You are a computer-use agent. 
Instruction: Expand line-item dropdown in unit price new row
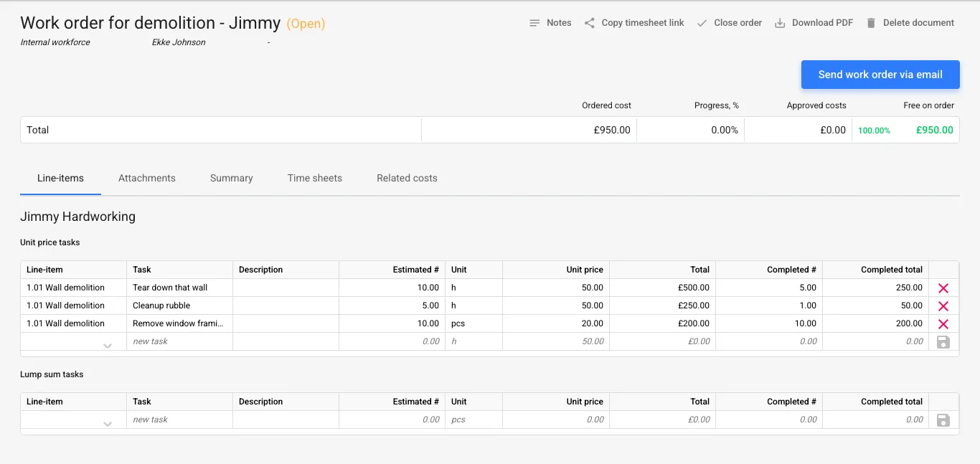(108, 346)
